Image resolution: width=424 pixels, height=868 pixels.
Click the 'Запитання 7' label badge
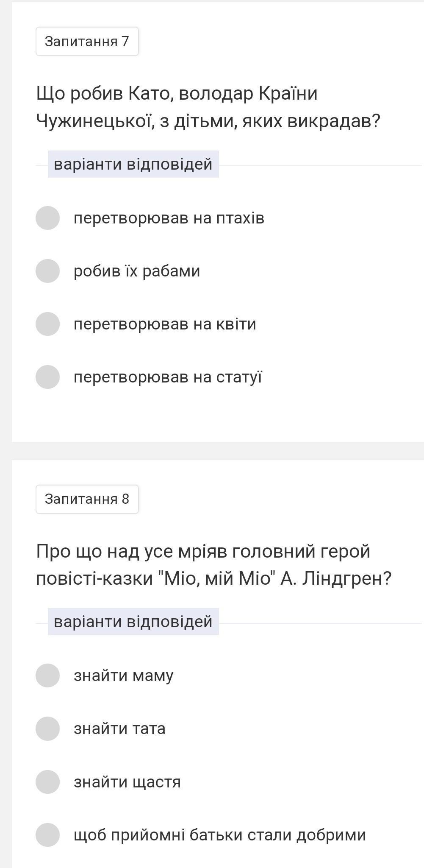coord(87,42)
